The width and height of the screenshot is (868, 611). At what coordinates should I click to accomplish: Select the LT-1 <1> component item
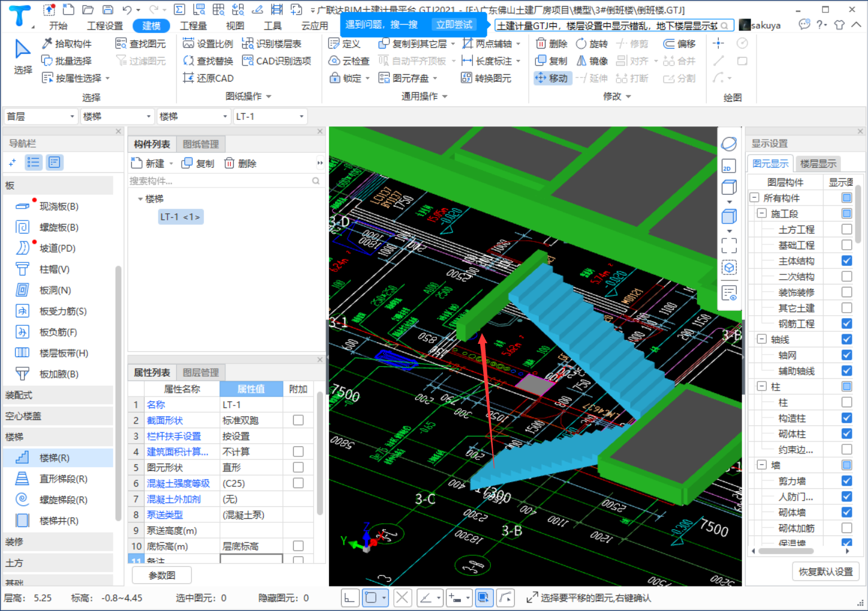tap(180, 217)
